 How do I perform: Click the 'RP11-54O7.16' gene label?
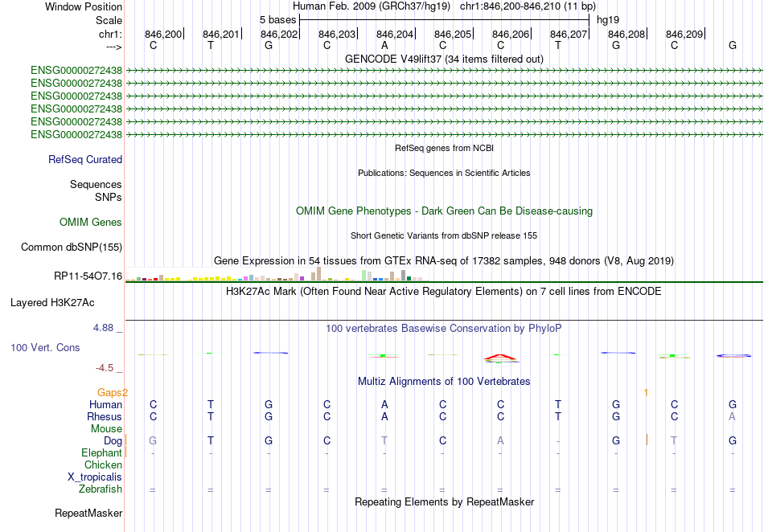[88, 276]
